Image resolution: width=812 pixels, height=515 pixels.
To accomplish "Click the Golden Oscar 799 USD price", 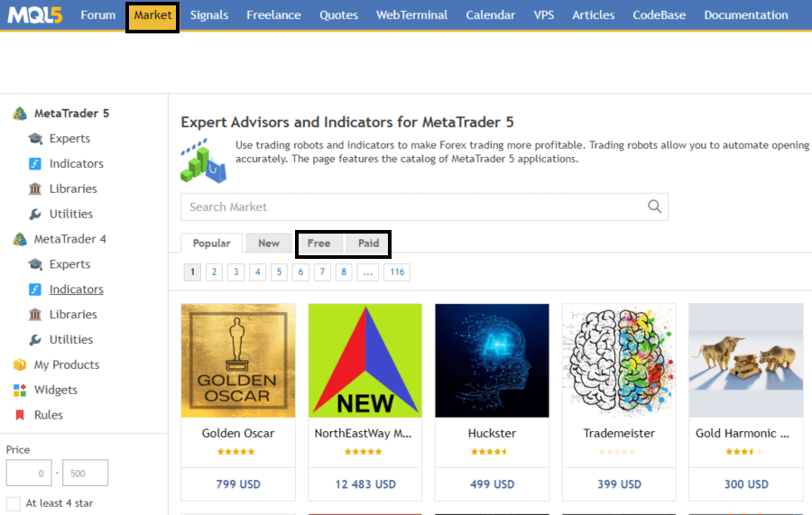I will (x=238, y=484).
